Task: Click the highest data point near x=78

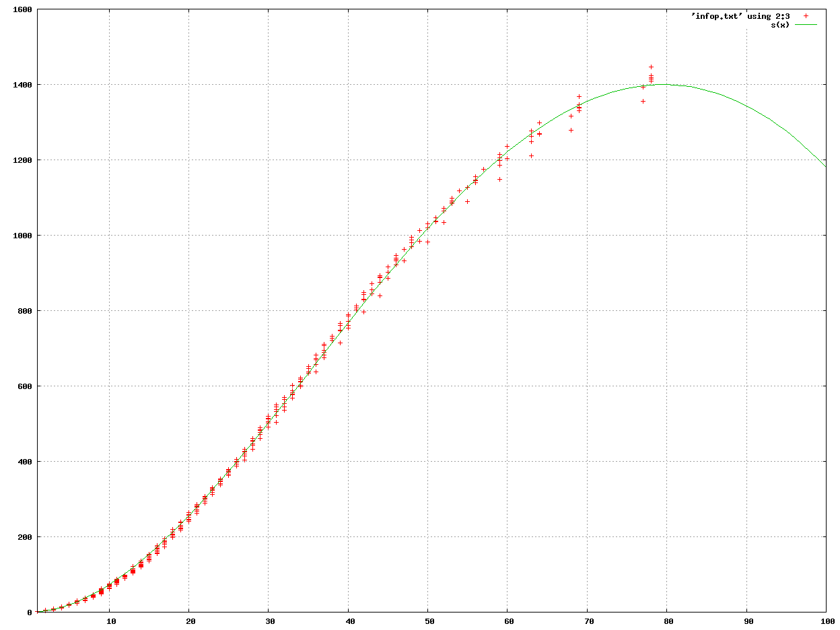Action: tap(651, 67)
